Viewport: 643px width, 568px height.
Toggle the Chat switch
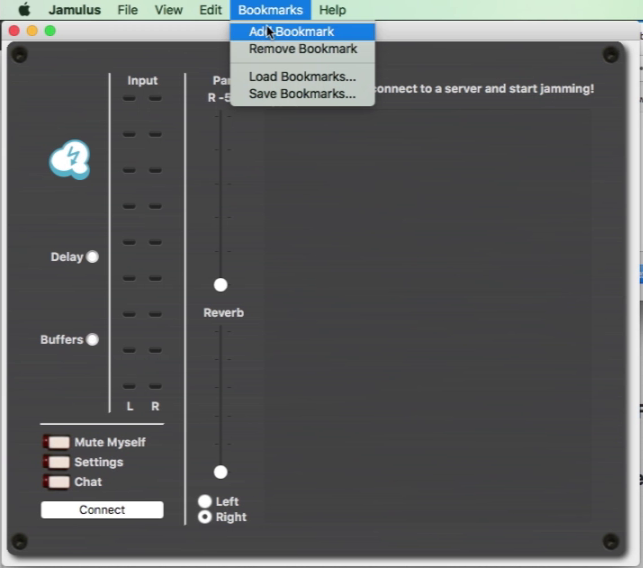pyautogui.click(x=57, y=482)
